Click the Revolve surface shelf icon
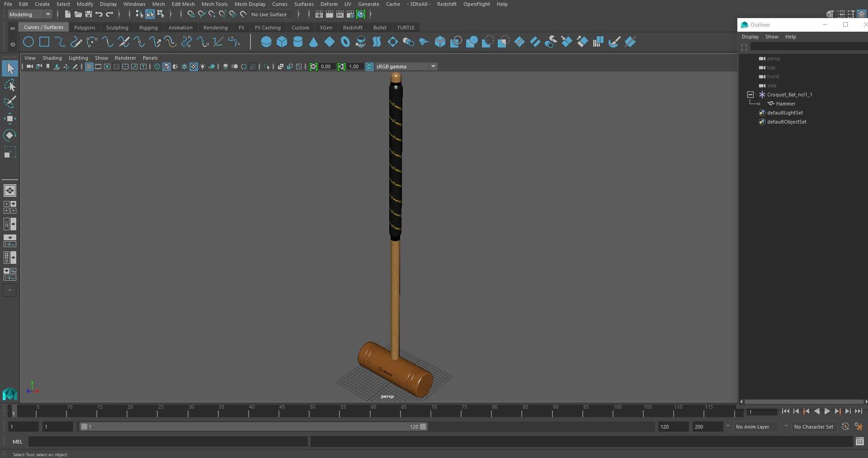The height and width of the screenshot is (458, 868). click(x=361, y=42)
